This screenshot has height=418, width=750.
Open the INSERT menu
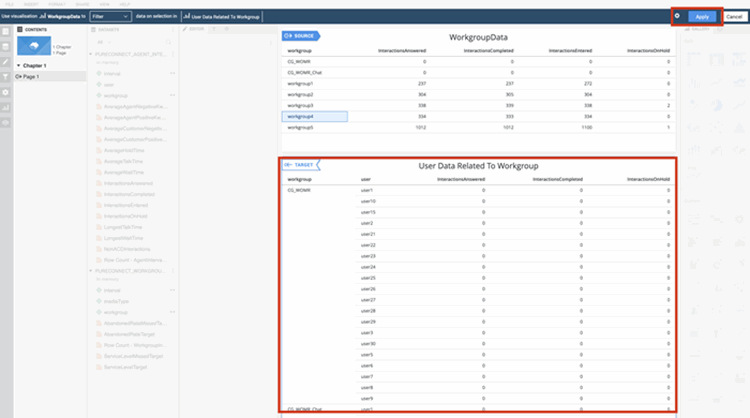[31, 4]
